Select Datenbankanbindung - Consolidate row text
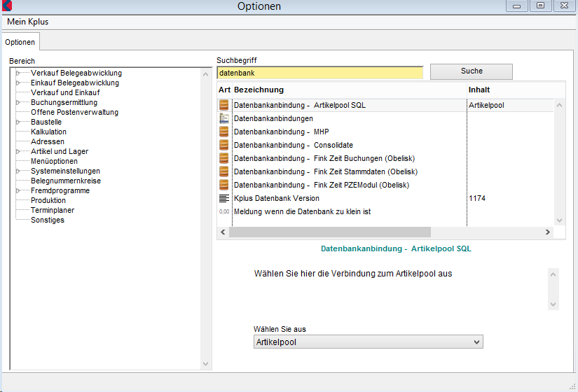The image size is (578, 392). click(x=294, y=145)
